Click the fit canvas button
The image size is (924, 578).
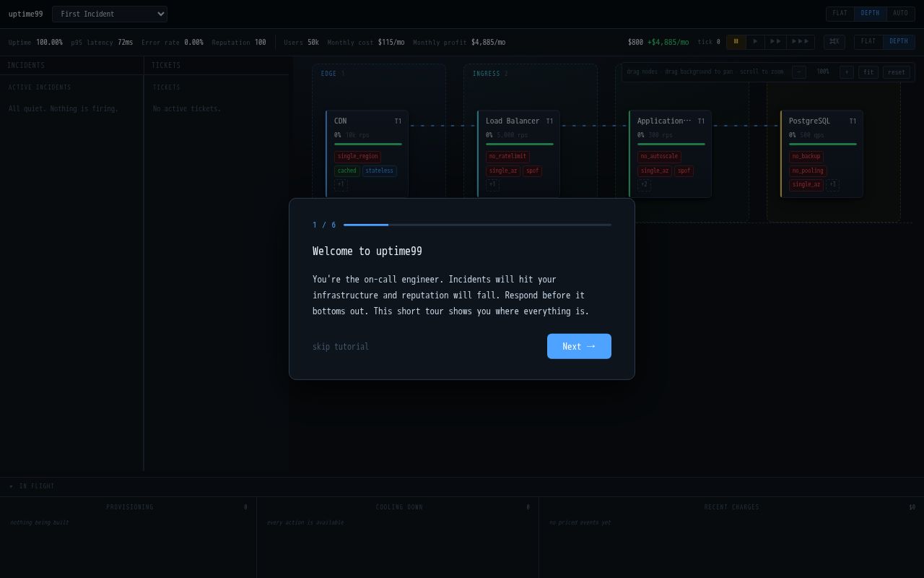tap(868, 72)
